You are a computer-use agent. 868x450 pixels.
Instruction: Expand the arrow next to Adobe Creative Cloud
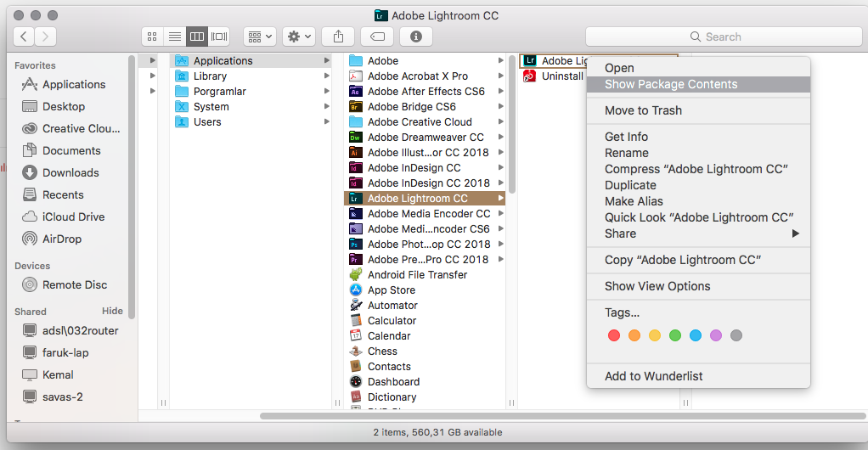[500, 121]
